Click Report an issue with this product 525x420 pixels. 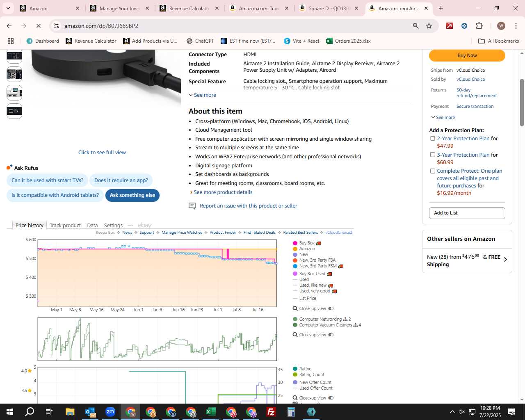248,206
